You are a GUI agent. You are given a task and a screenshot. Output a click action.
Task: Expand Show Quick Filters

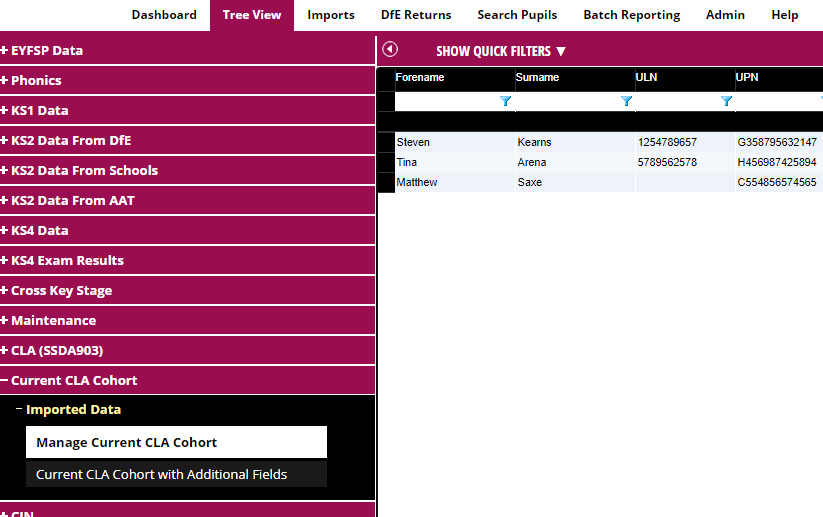[501, 51]
